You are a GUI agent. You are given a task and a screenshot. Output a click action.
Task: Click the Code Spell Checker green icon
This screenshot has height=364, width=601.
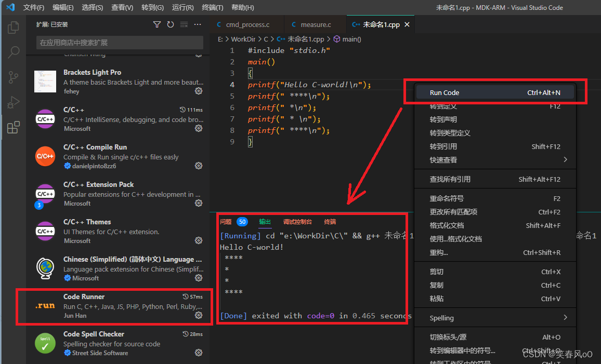pos(45,343)
